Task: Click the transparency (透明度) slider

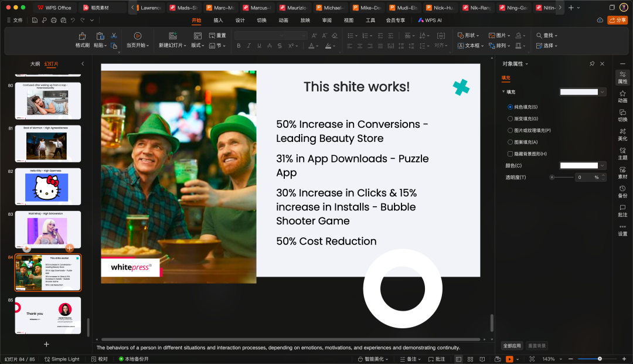Action: pyautogui.click(x=561, y=177)
